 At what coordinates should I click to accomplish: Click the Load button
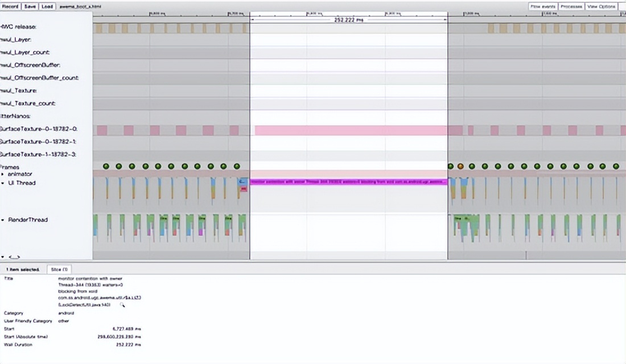click(47, 6)
